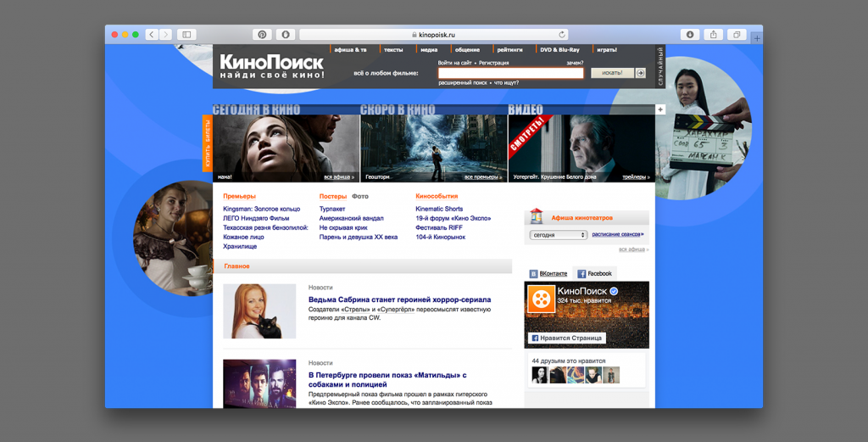Click the Нравится Страница button
Image resolution: width=868 pixels, height=442 pixels.
point(566,338)
